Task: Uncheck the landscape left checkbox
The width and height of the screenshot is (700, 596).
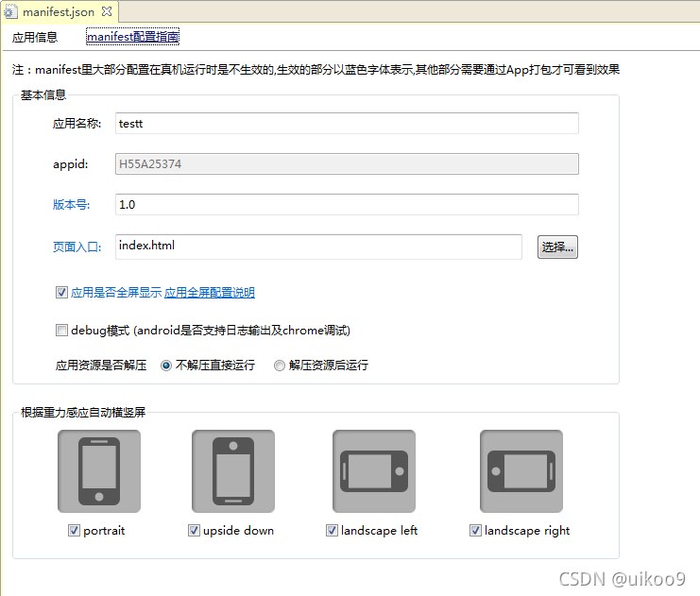Action: [333, 531]
